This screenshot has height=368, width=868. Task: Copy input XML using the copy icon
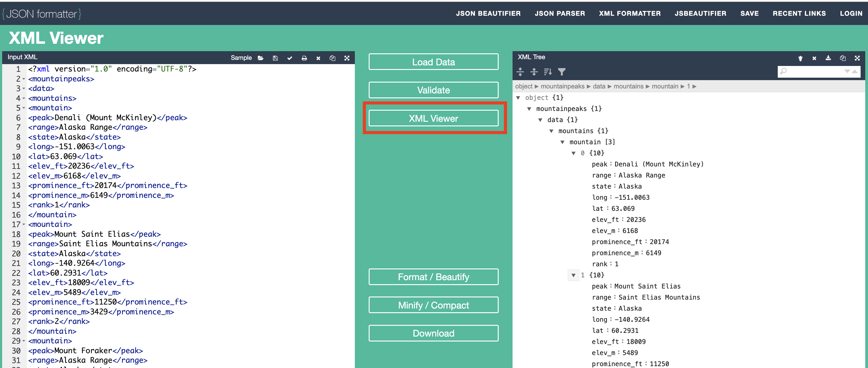point(332,58)
